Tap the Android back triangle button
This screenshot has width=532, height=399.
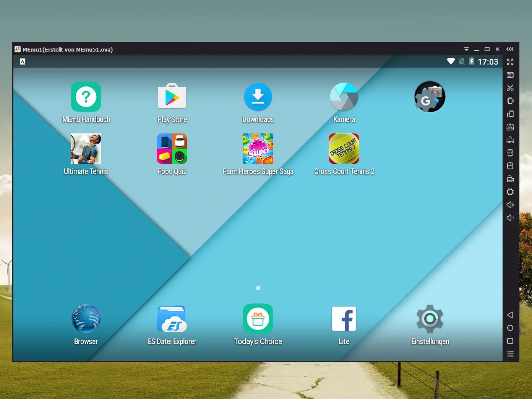[510, 315]
